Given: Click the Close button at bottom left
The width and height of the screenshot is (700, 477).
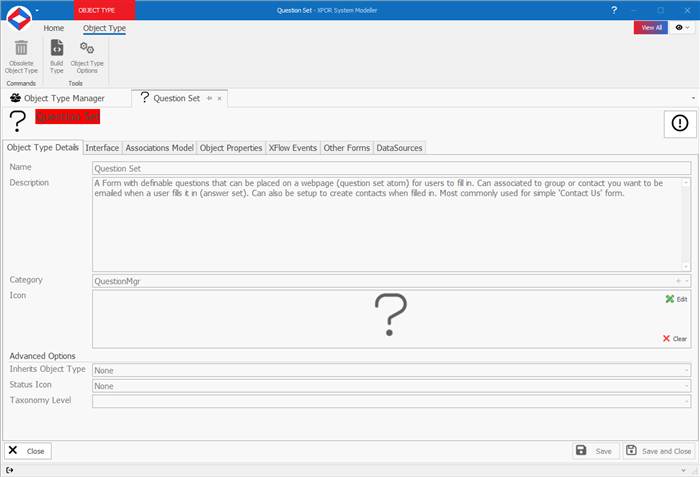Looking at the screenshot, I should pos(28,451).
